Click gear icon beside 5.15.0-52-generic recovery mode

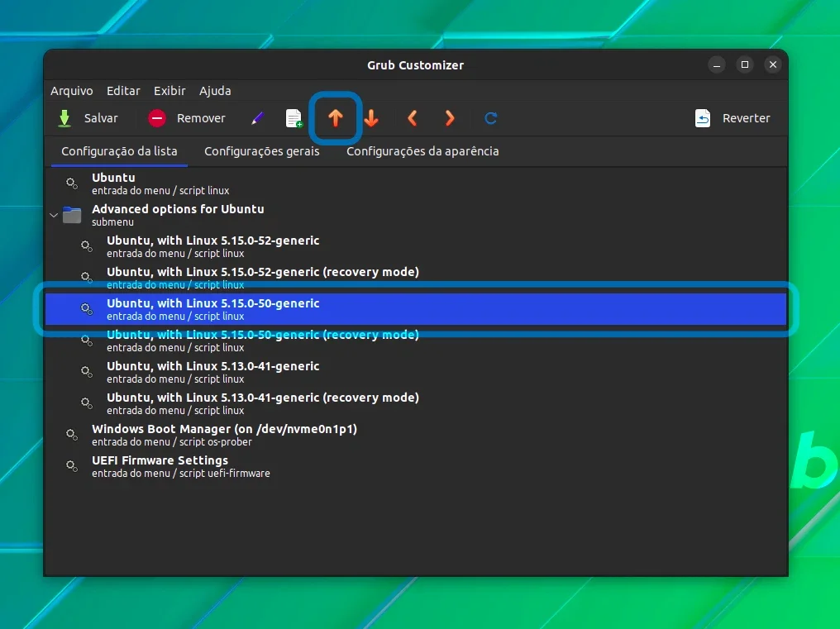click(87, 278)
